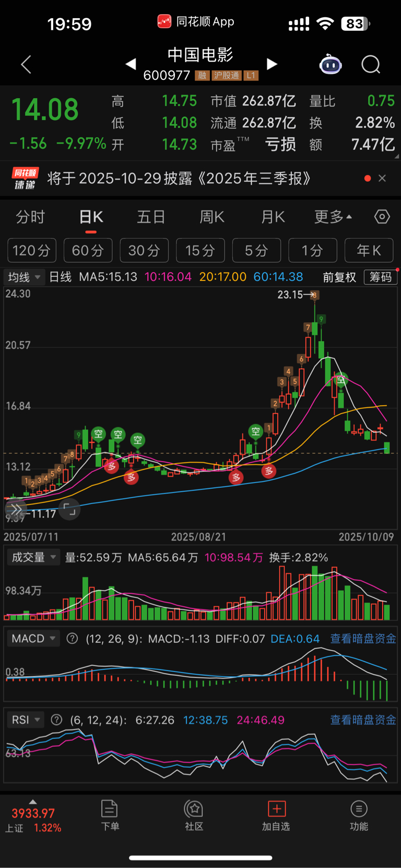Tap the iOS battery indicator

pyautogui.click(x=356, y=24)
